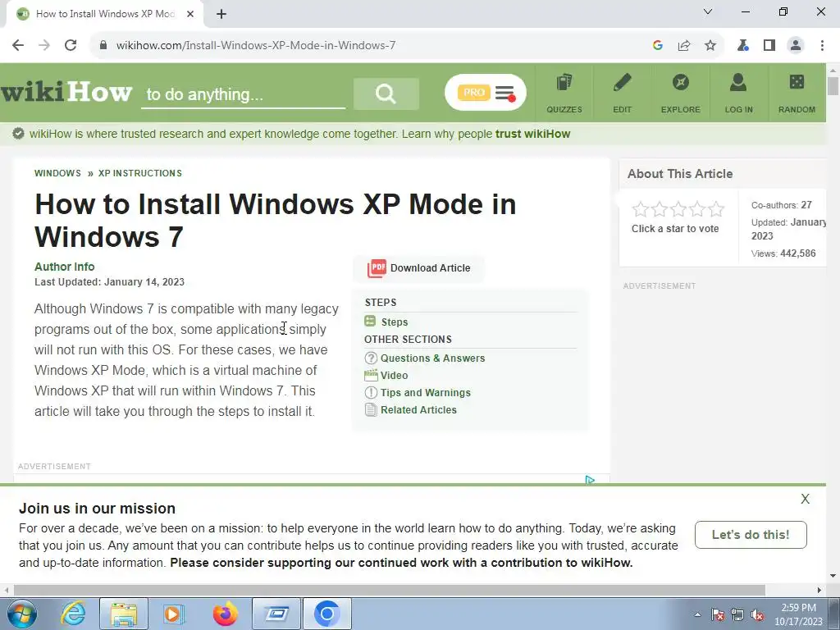Viewport: 840px width, 630px height.
Task: Launch Firefox from the taskbar
Action: 226,614
